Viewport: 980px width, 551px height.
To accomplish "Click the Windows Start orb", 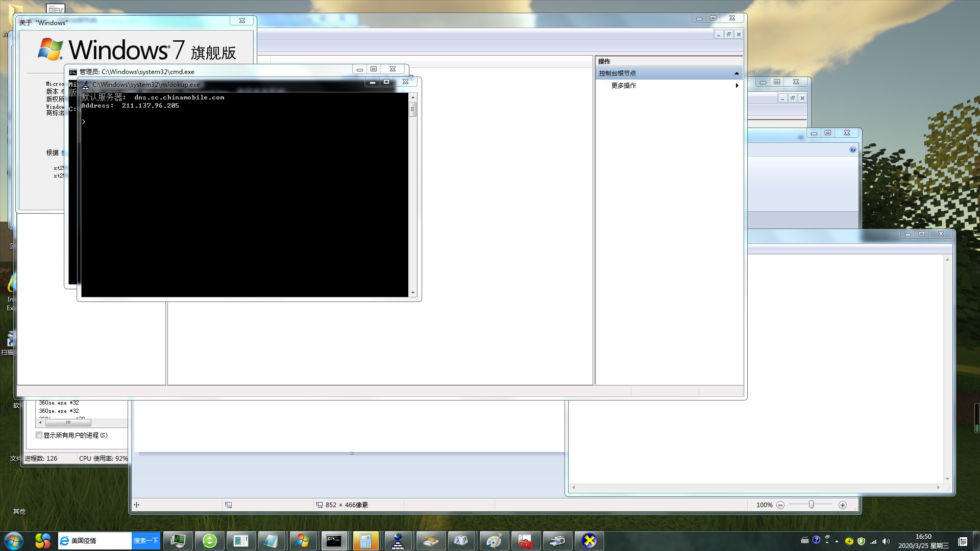I will pyautogui.click(x=13, y=541).
